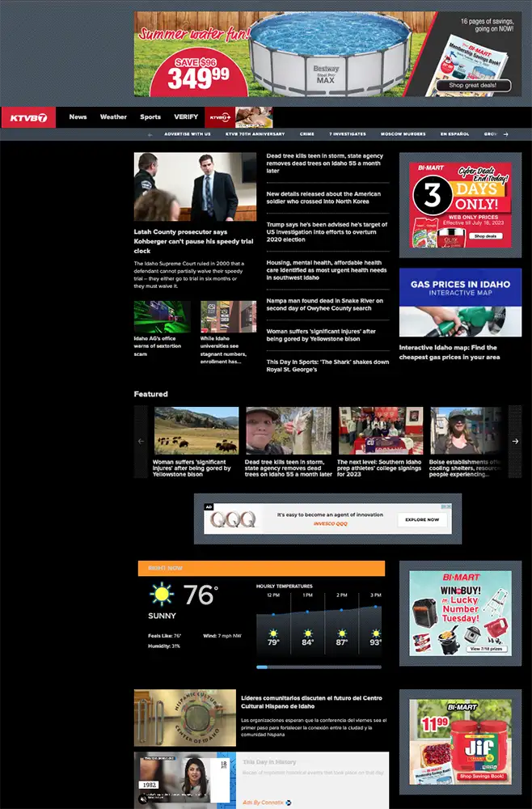
Task: Open interactive Idaho gas map link
Action: coord(450,353)
